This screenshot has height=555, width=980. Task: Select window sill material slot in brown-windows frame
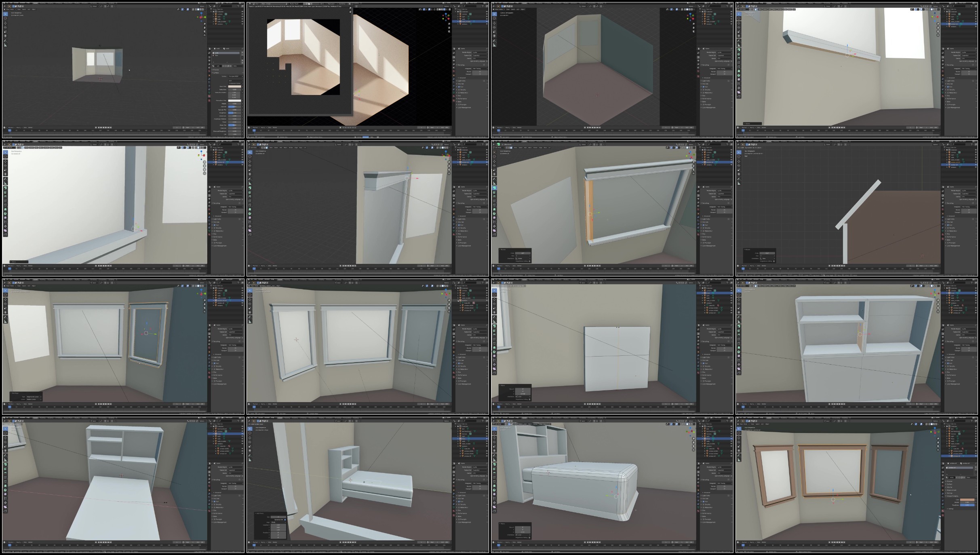[960, 468]
